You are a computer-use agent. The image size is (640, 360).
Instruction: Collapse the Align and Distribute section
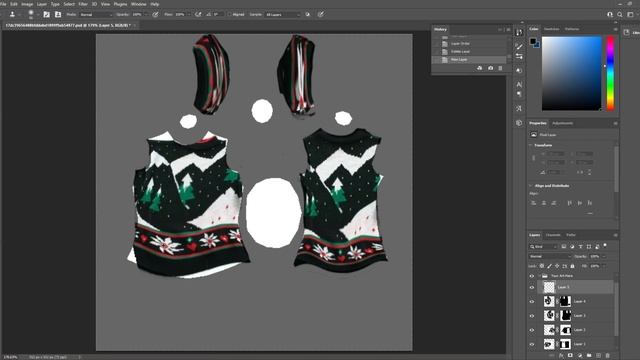[531, 186]
